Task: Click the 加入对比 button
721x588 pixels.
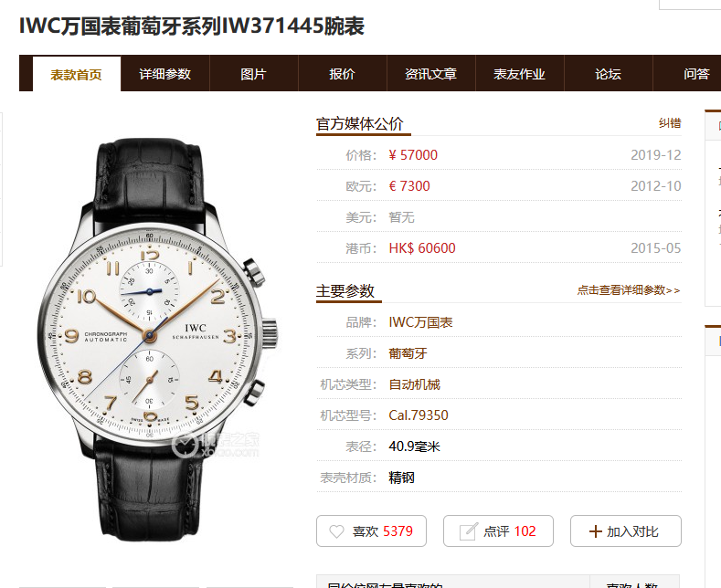Action: point(626,531)
